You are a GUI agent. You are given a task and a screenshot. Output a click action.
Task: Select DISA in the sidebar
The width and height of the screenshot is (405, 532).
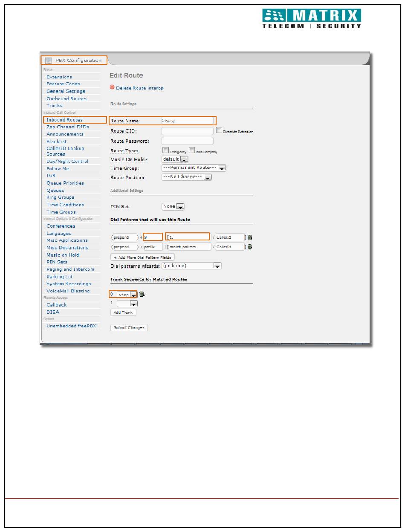pos(53,312)
